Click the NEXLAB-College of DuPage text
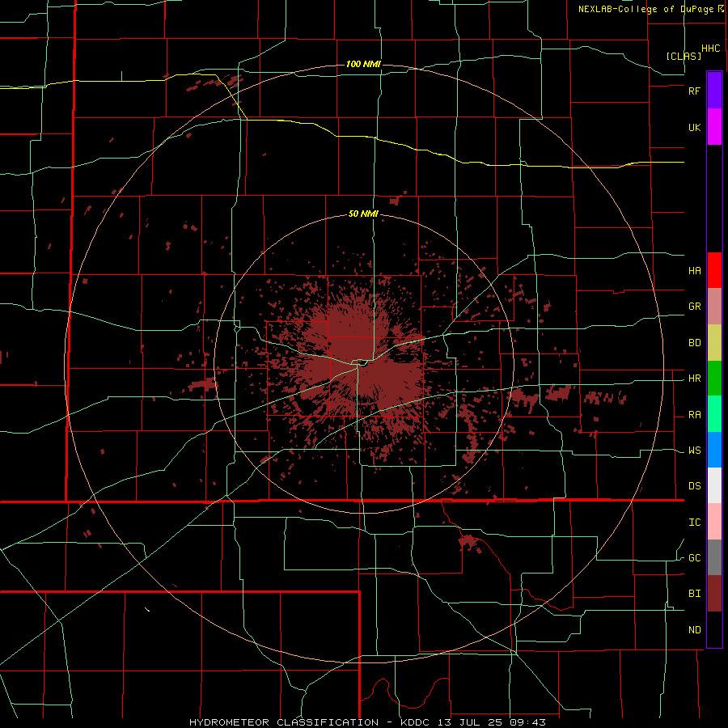 tap(645, 9)
